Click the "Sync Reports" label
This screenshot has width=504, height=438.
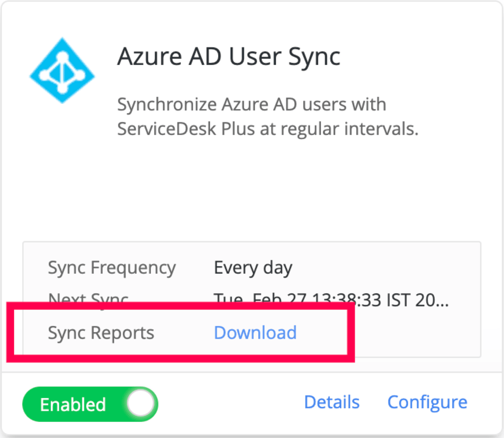[101, 332]
